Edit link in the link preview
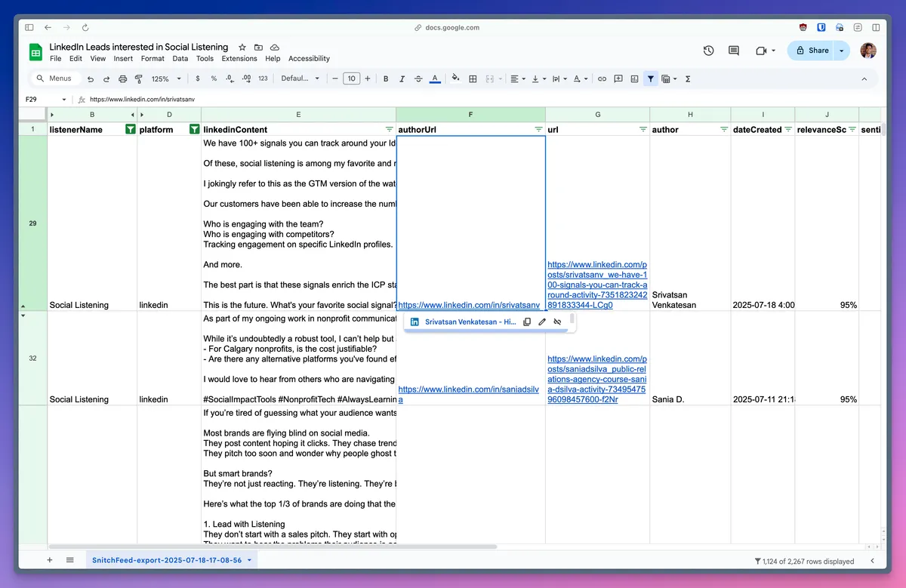Screen dimensions: 906x588 (x=542, y=322)
